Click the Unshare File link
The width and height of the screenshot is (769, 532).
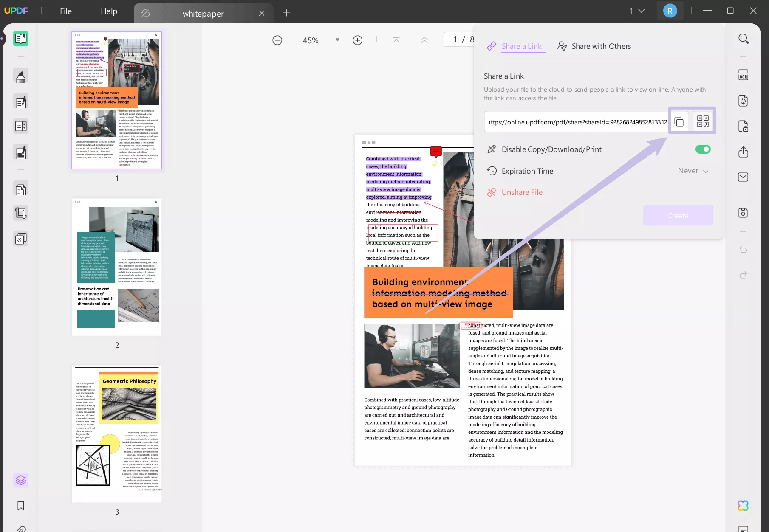[522, 192]
